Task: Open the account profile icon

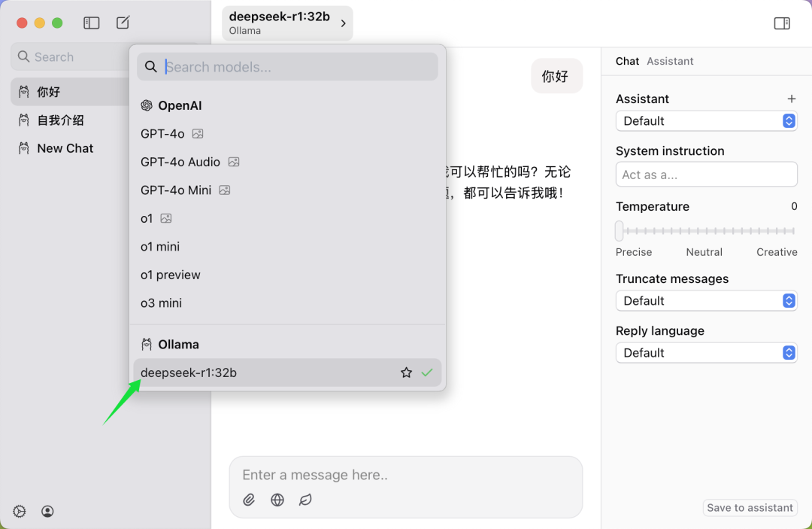Action: click(47, 512)
